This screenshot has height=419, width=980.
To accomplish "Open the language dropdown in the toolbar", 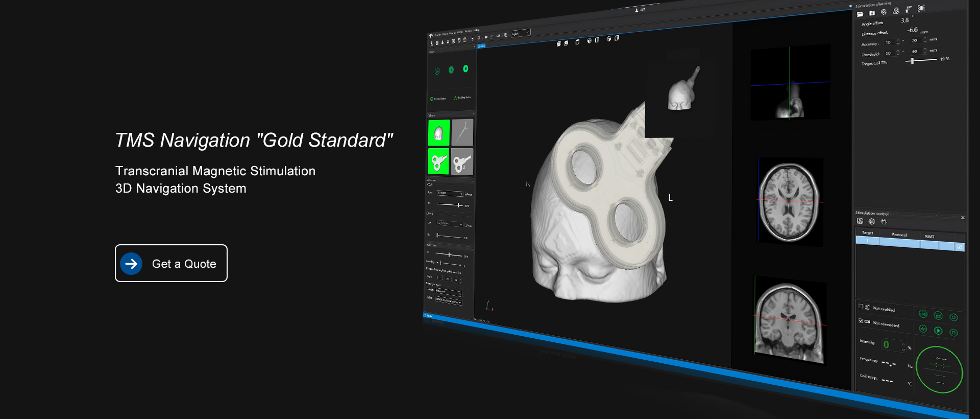I will (x=521, y=33).
